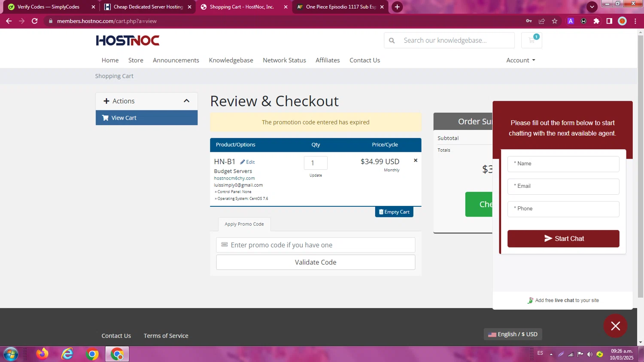Open the Announcements menu item

click(176, 60)
